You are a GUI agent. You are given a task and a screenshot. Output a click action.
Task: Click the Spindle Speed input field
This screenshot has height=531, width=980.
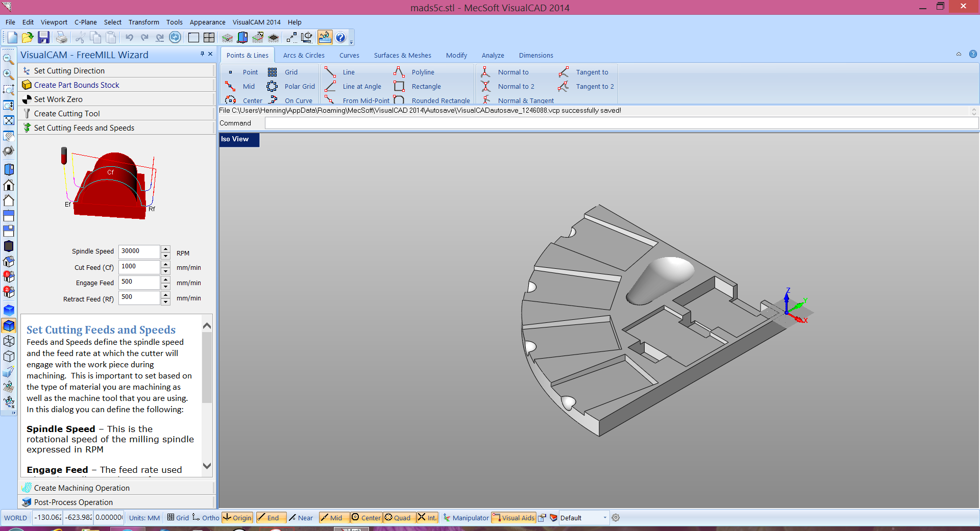[139, 251]
